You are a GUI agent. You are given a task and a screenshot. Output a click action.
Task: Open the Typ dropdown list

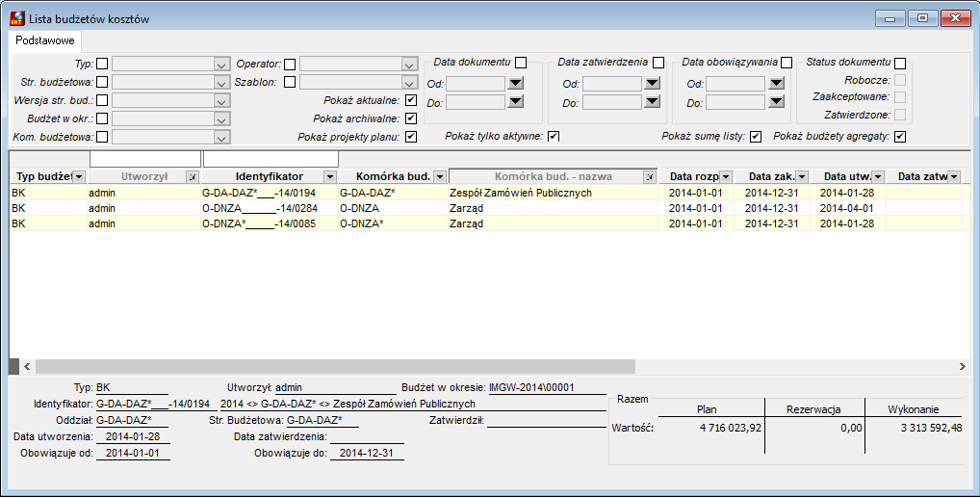click(x=221, y=65)
